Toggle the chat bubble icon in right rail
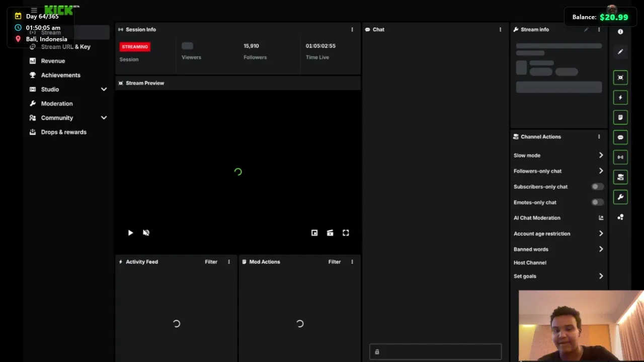This screenshot has height=362, width=644. pyautogui.click(x=620, y=137)
